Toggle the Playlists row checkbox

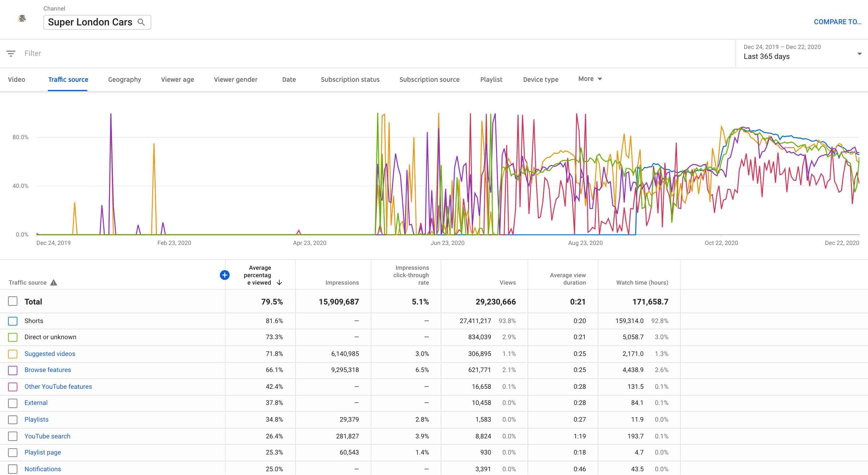point(13,420)
